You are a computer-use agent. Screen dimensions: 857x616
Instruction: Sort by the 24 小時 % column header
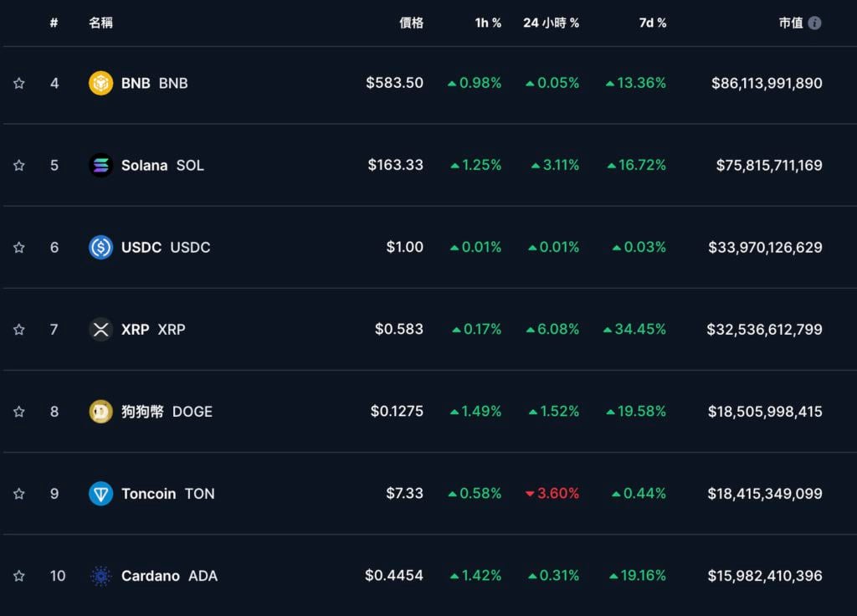[x=551, y=23]
